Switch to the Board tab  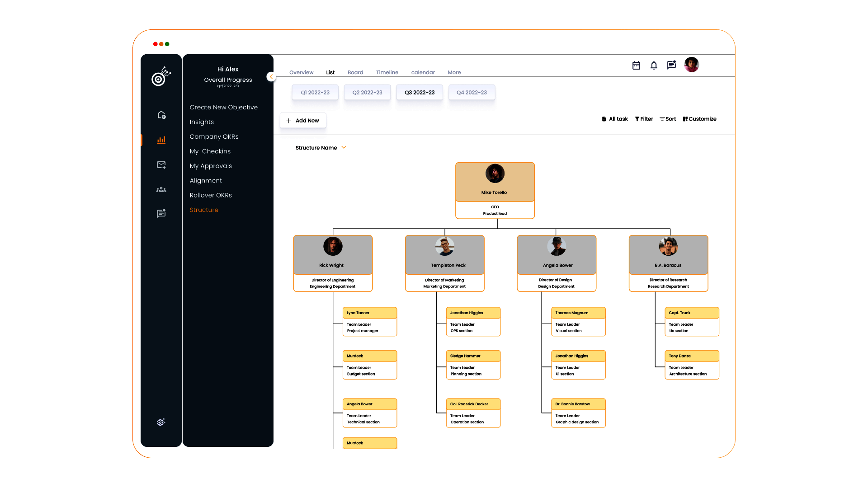[355, 72]
